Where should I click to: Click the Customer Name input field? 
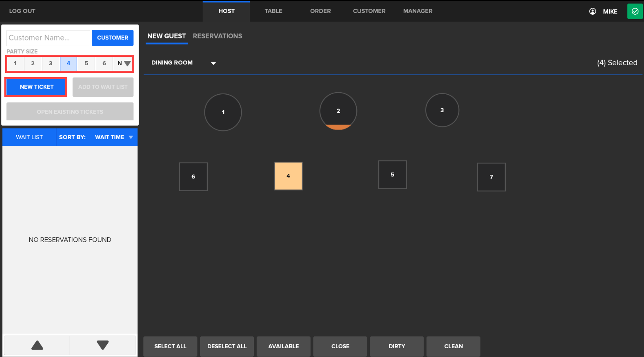[48, 38]
